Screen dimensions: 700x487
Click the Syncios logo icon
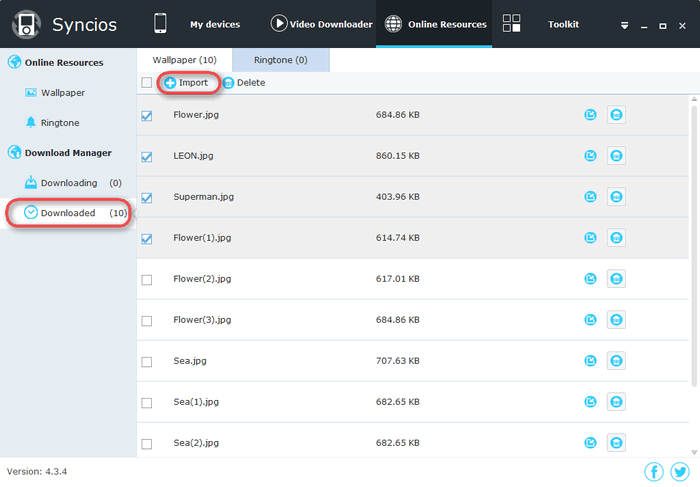coord(26,24)
